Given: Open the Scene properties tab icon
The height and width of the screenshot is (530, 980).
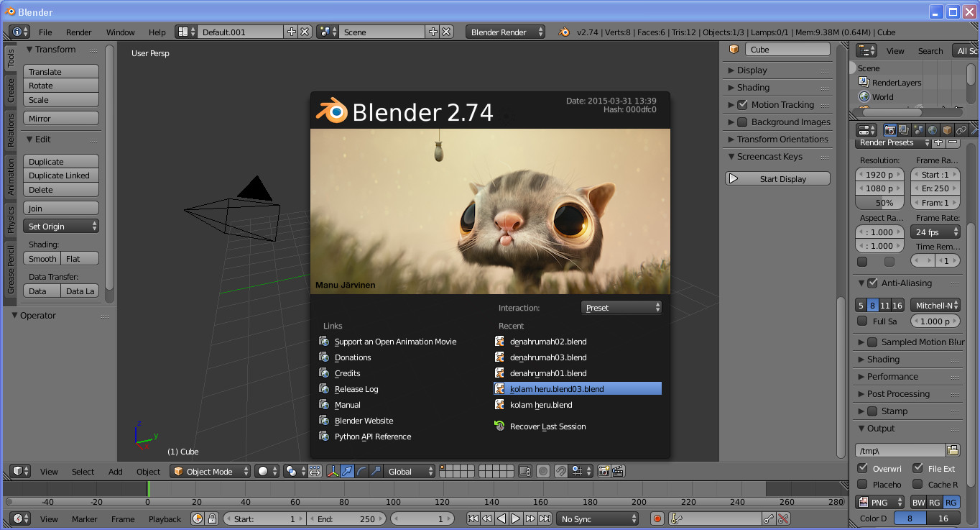Looking at the screenshot, I should (x=918, y=130).
